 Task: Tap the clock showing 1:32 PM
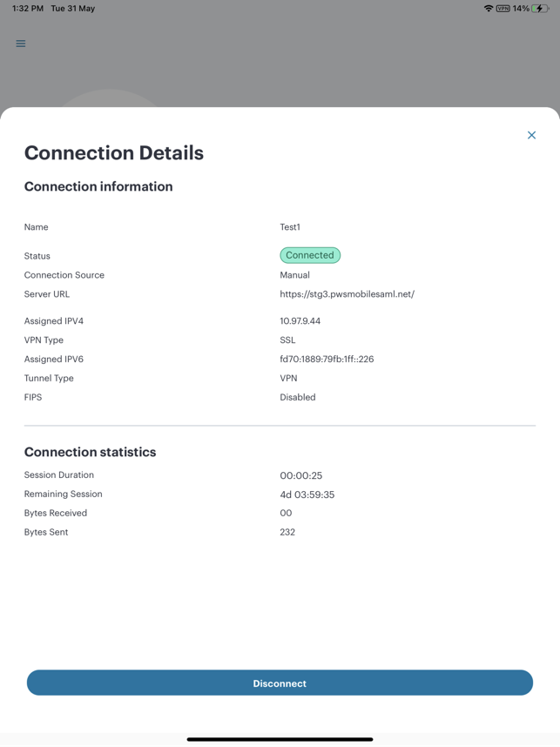click(28, 9)
